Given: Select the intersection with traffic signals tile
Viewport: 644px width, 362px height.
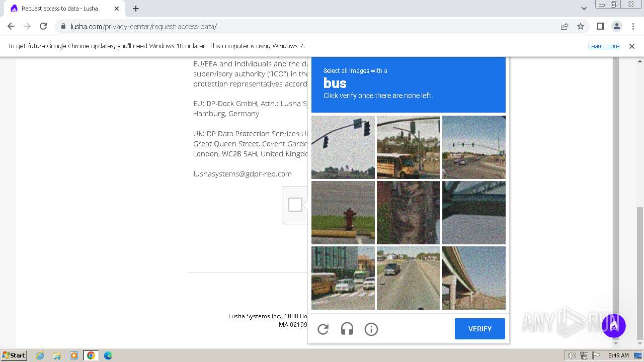Looking at the screenshot, I should (x=474, y=147).
